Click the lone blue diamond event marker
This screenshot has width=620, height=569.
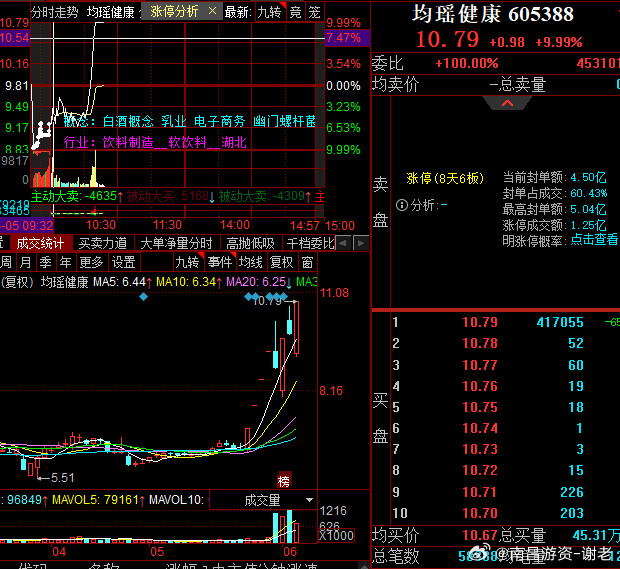pos(144,296)
